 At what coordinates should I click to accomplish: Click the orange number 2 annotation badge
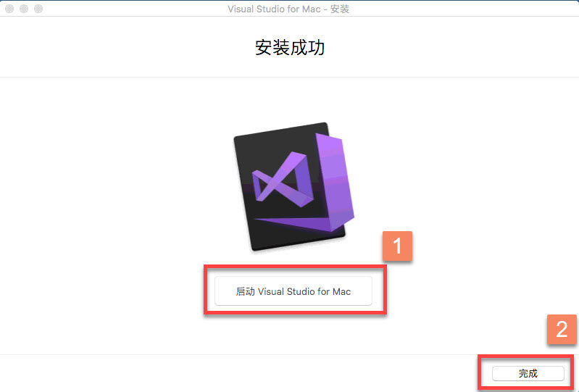click(x=562, y=329)
